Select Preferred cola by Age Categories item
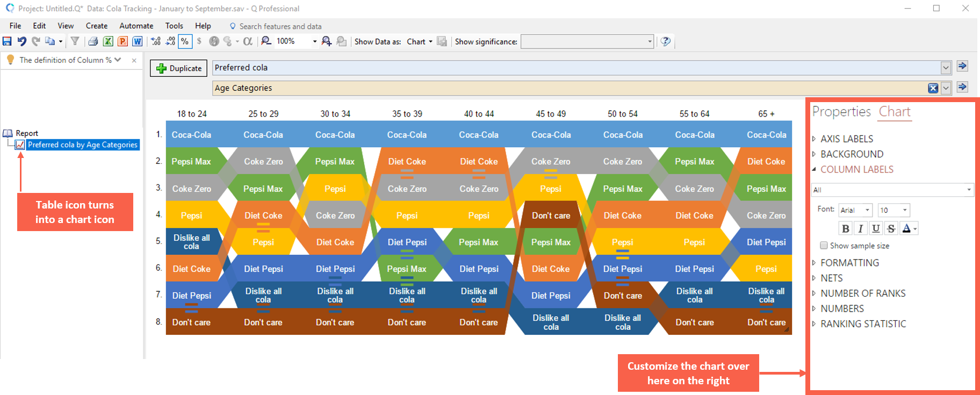Screen dimensions: 980x395 [83, 145]
